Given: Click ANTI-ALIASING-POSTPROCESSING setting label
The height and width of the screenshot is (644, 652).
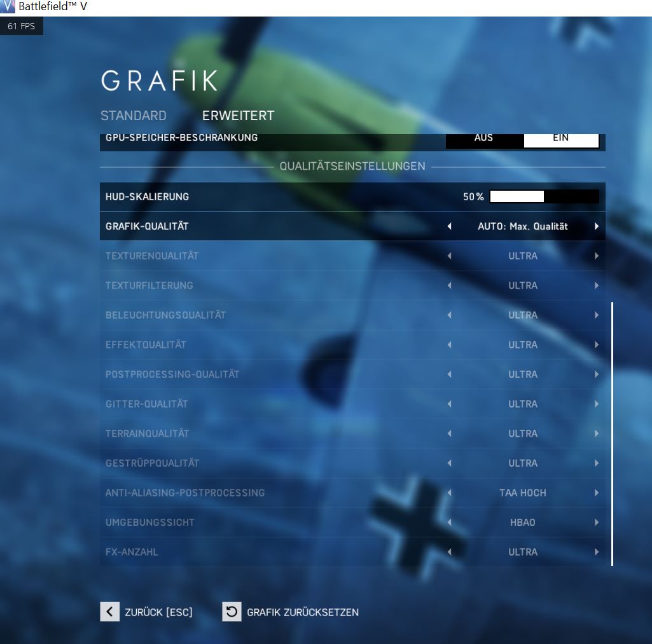Looking at the screenshot, I should pos(185,493).
